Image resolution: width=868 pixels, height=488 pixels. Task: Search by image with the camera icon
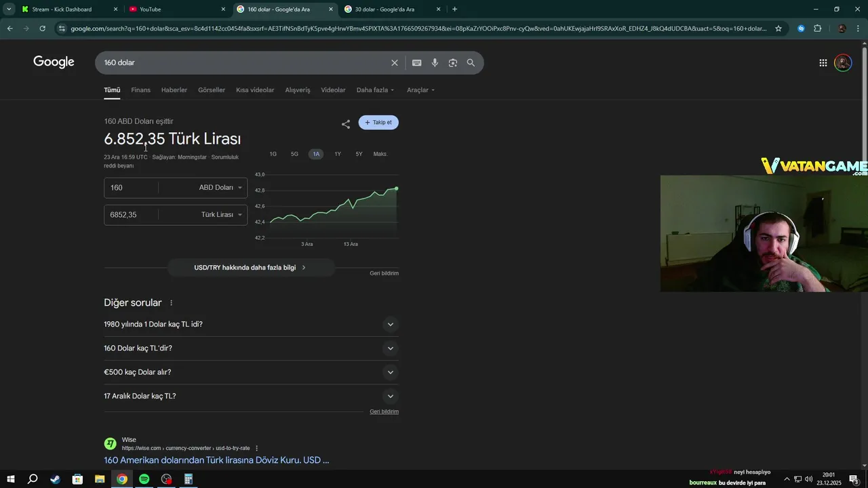coord(452,62)
